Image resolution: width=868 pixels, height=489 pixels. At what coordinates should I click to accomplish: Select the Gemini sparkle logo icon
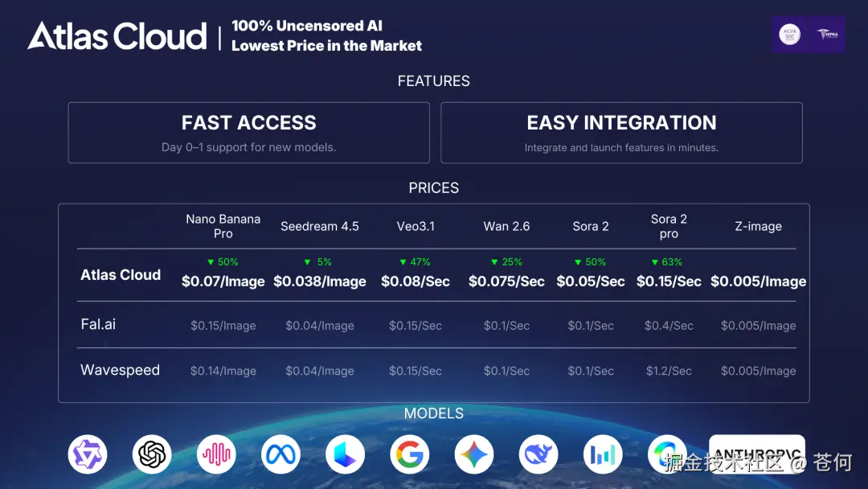click(x=473, y=455)
